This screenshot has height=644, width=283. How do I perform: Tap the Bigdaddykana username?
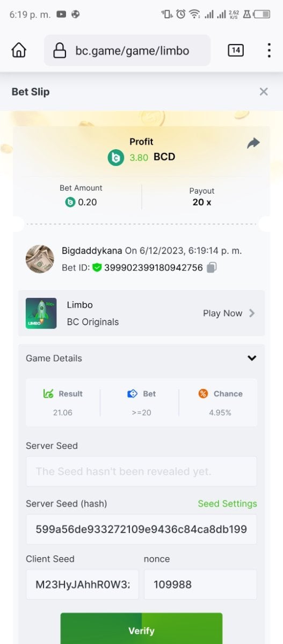click(x=92, y=251)
